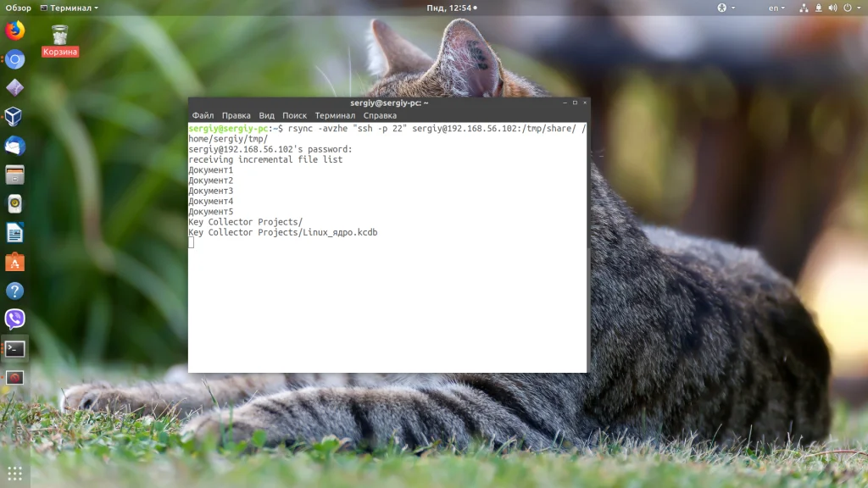This screenshot has width=868, height=488.
Task: Focus the Terminal icon in dock
Action: [15, 348]
